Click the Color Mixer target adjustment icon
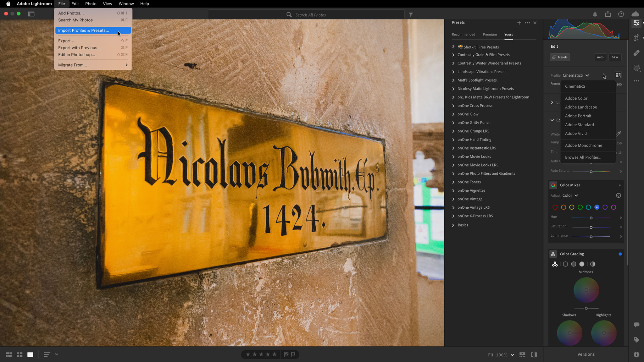The height and width of the screenshot is (362, 644). click(618, 195)
